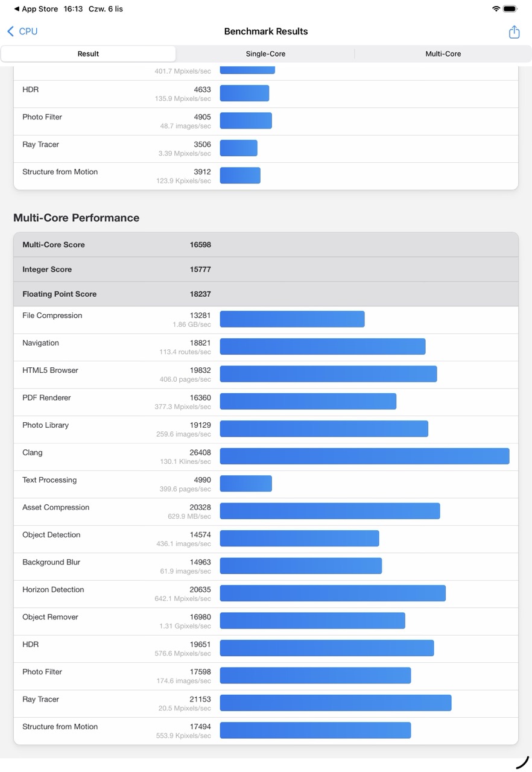
Task: Tap the Multi-Core Performance heading
Action: (76, 218)
